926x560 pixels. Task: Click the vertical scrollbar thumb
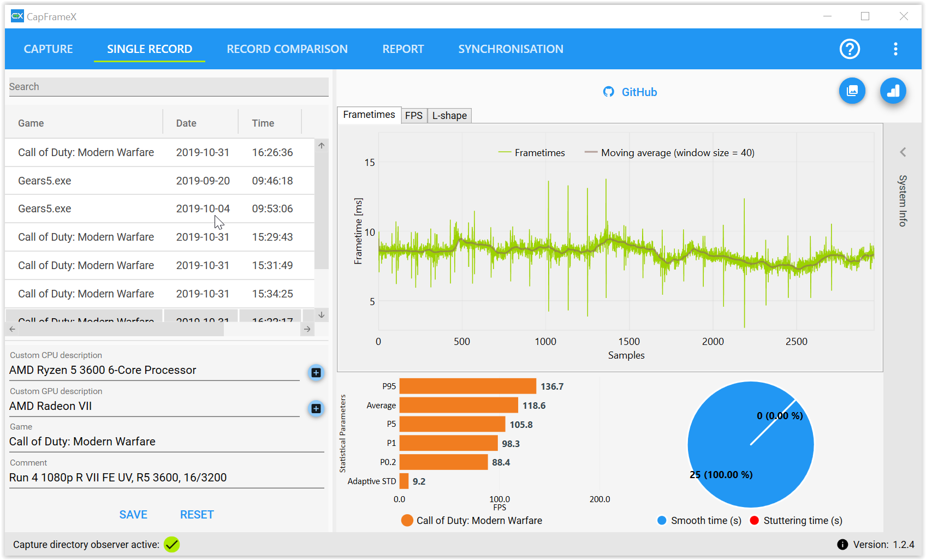coord(322,211)
